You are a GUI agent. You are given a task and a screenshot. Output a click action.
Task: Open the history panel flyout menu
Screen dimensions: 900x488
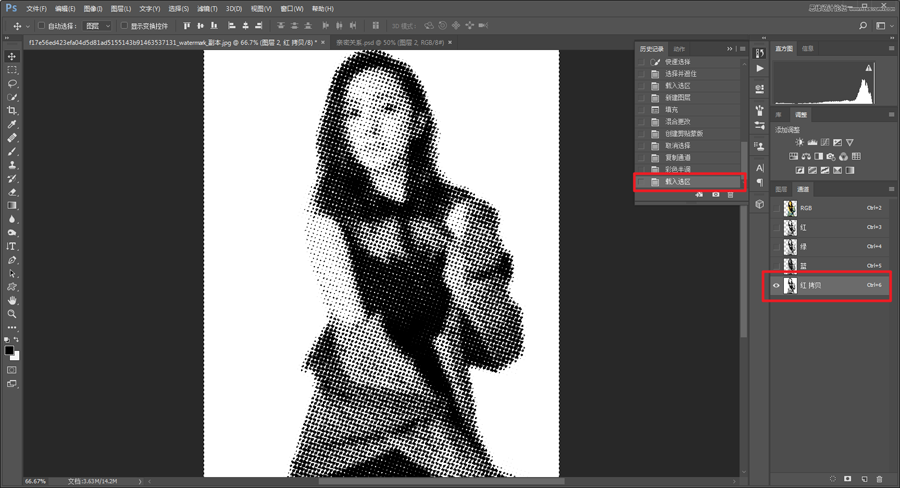(x=742, y=48)
